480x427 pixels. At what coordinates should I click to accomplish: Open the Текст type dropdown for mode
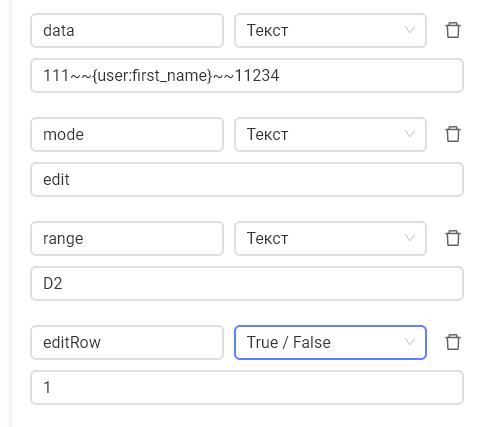[x=330, y=134]
